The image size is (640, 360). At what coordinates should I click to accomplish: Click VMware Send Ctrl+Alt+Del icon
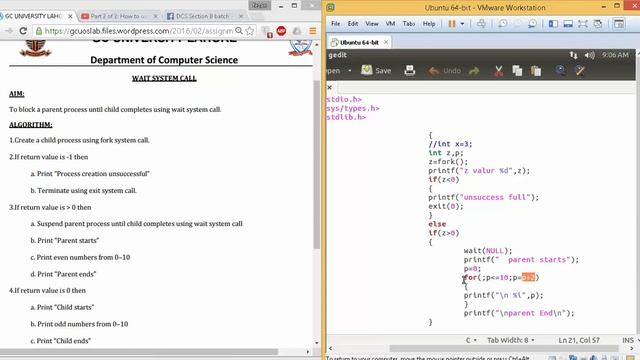[x=481, y=24]
